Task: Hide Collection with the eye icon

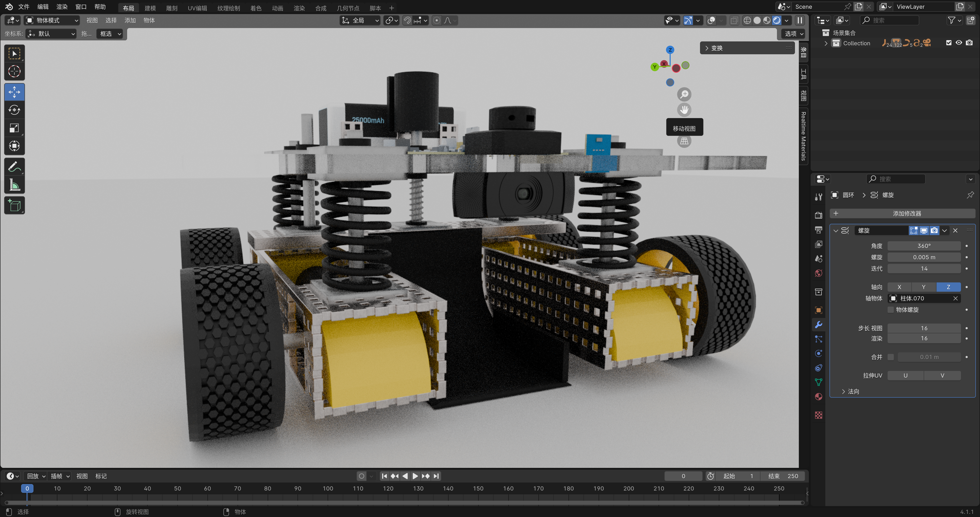Action: (x=959, y=43)
